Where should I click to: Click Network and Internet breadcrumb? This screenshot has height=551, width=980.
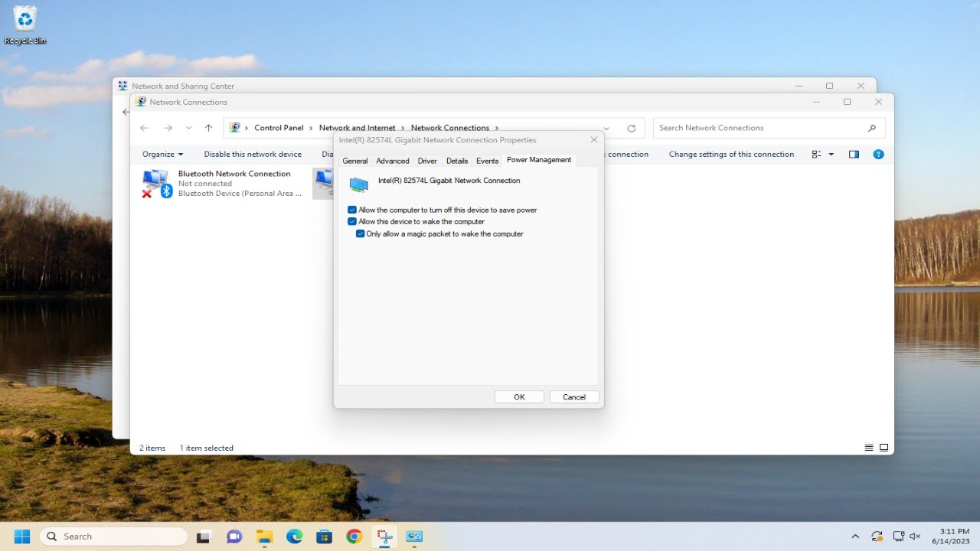[x=358, y=128]
